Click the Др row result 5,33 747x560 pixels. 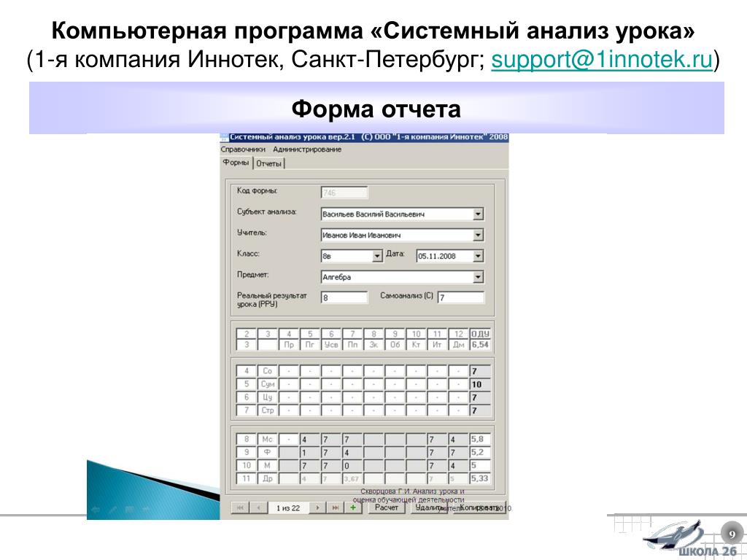point(480,478)
